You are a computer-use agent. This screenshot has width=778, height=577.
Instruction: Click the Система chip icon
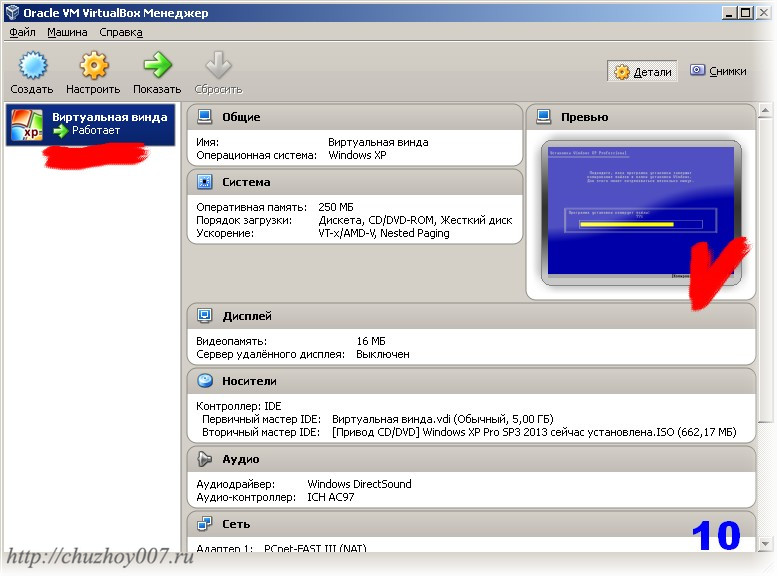tap(204, 182)
